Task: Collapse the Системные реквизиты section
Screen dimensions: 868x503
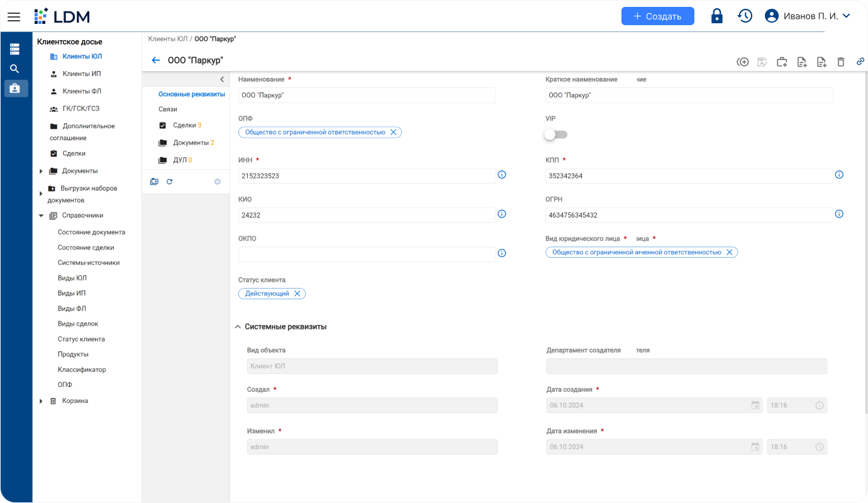Action: coord(238,327)
